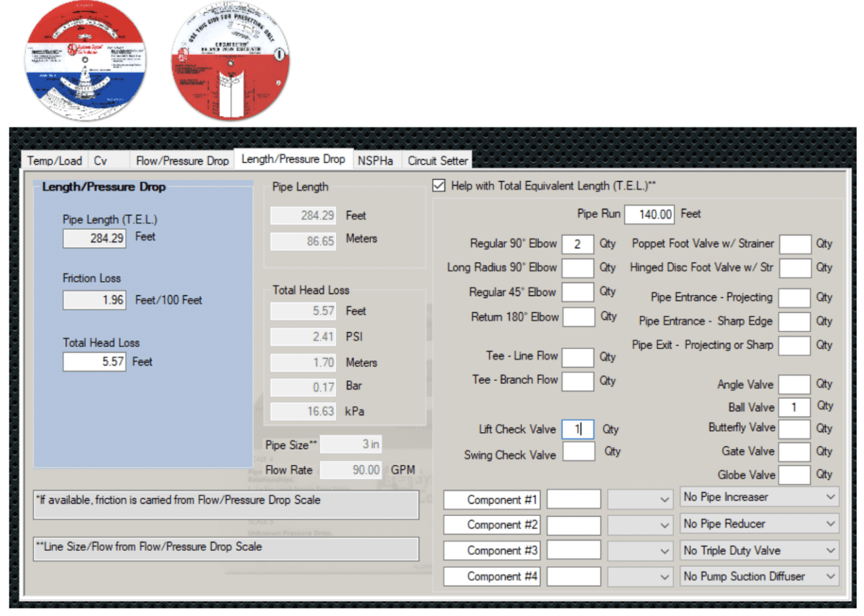Click the Hinged Disc Foot Valve quantity box

point(795,268)
